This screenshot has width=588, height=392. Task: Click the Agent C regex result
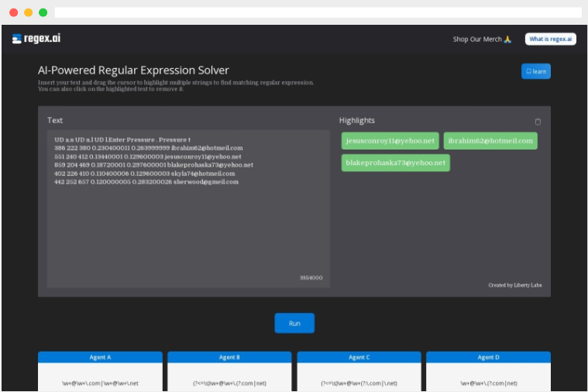coord(359,383)
